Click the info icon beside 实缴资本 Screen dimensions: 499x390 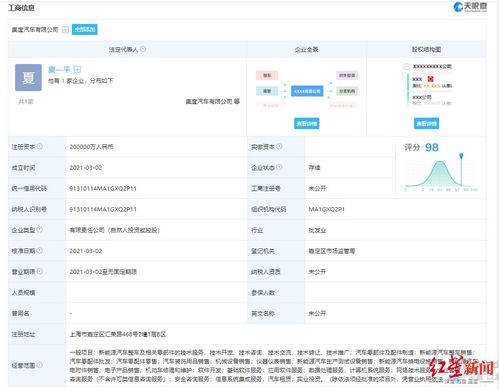(x=279, y=146)
